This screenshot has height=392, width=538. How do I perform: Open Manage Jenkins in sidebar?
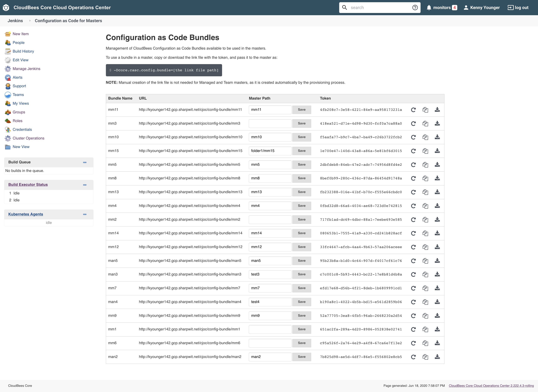(26, 69)
